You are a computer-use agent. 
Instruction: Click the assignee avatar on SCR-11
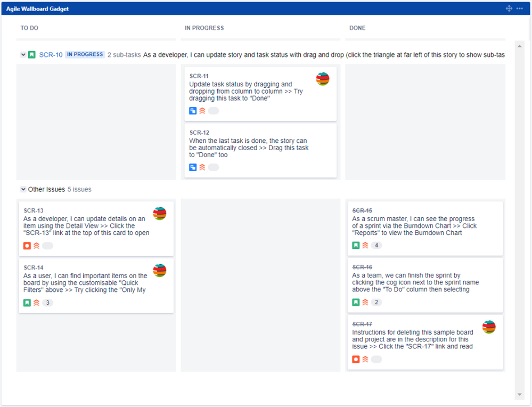(x=322, y=77)
